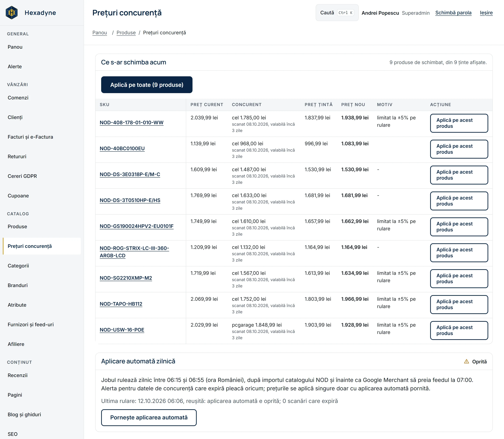This screenshot has width=504, height=439.
Task: Open SKU link NOD-408-178-01-010-WW
Action: 131,123
